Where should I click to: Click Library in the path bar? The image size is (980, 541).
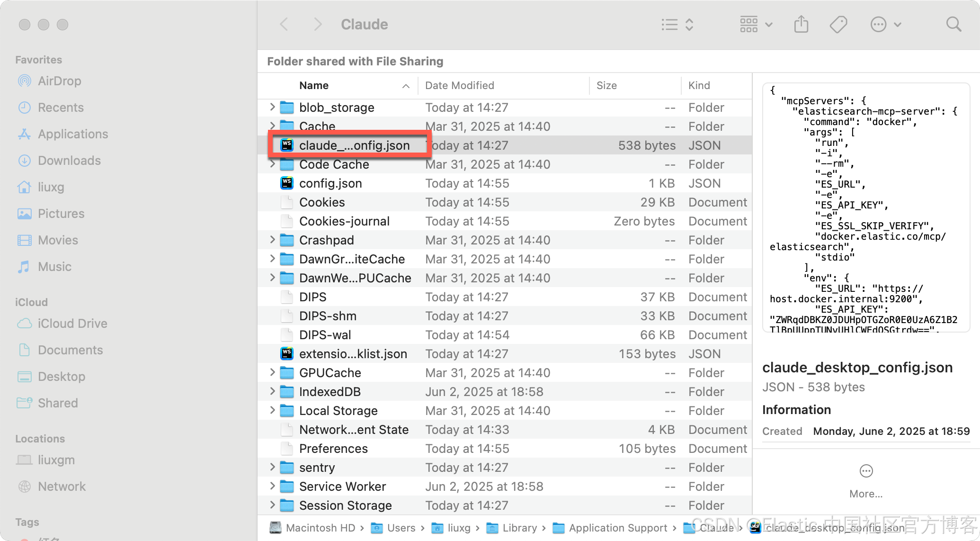click(x=512, y=528)
